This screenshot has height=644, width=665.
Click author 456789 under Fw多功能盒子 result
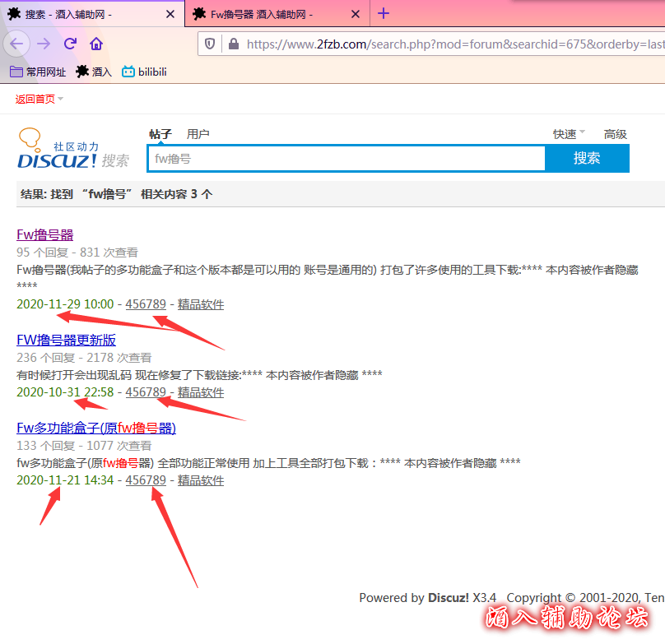point(146,480)
